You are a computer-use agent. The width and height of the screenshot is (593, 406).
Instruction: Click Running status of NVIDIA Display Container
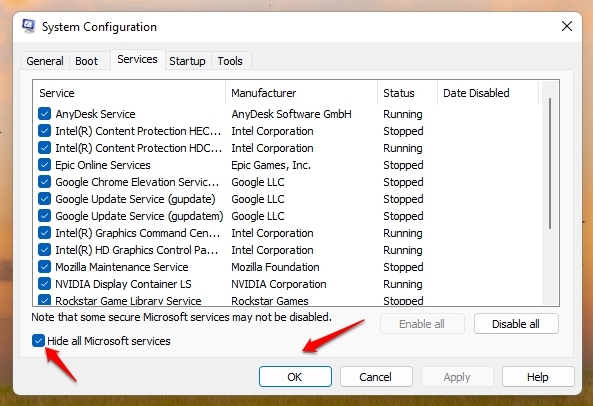coord(403,284)
